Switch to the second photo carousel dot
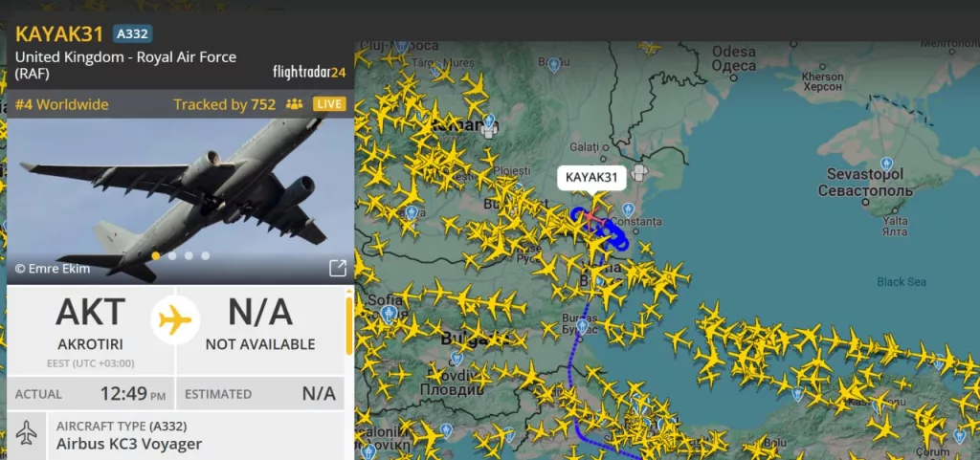 pos(172,255)
